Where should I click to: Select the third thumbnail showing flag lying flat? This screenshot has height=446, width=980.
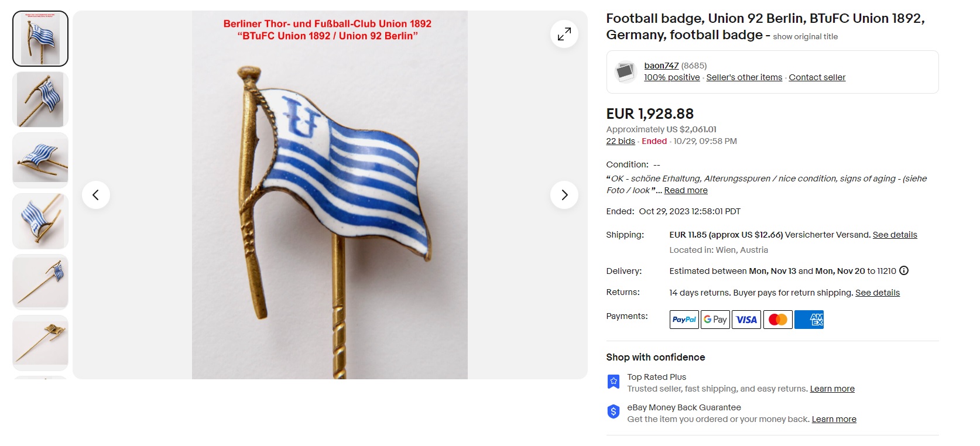(x=40, y=160)
